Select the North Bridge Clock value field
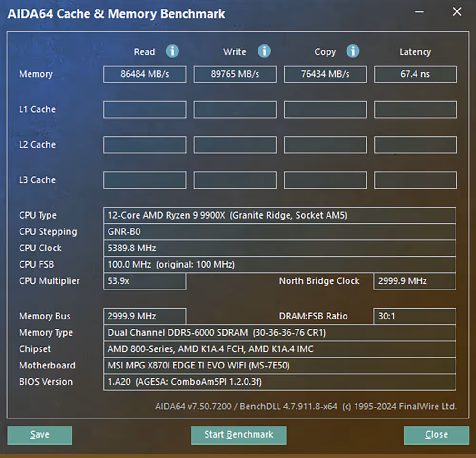Screen dimensions: 476x458 (414, 281)
